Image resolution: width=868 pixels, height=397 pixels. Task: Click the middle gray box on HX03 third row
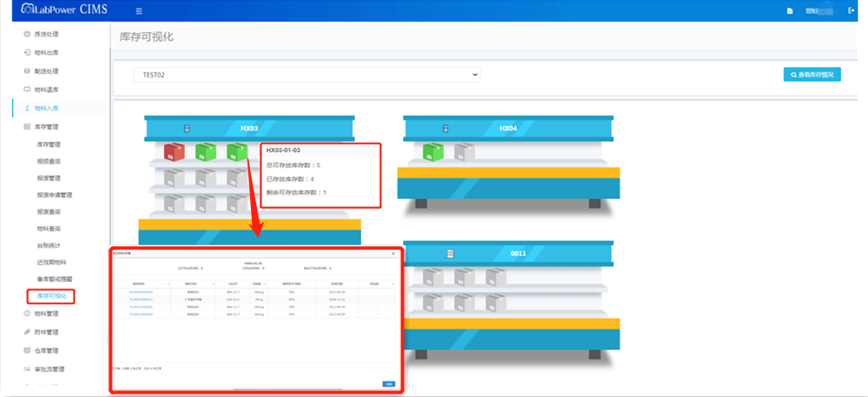coord(206,204)
